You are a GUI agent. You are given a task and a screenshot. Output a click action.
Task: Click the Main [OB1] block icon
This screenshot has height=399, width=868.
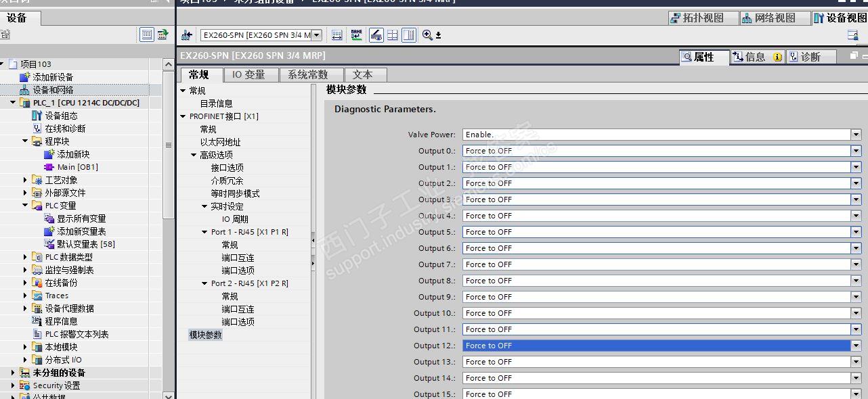49,167
